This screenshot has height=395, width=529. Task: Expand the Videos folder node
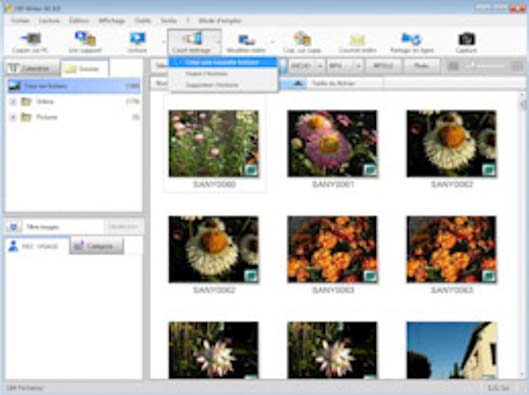tap(13, 101)
